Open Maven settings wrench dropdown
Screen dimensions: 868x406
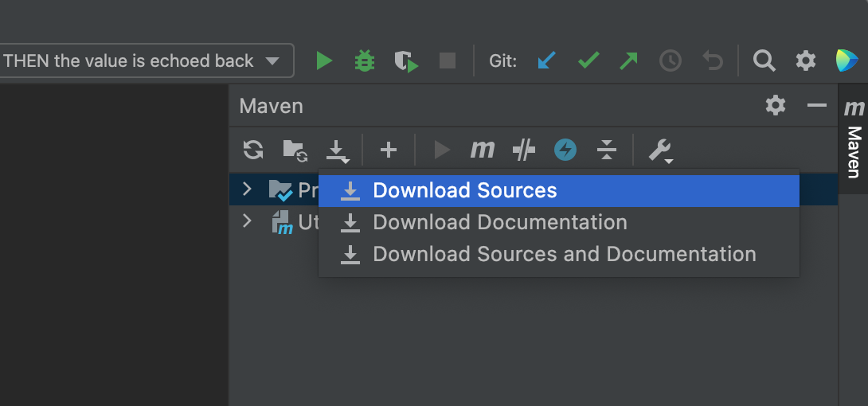[660, 151]
